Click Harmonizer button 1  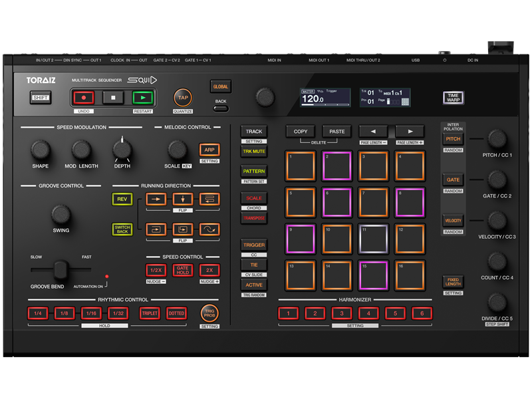click(x=289, y=313)
